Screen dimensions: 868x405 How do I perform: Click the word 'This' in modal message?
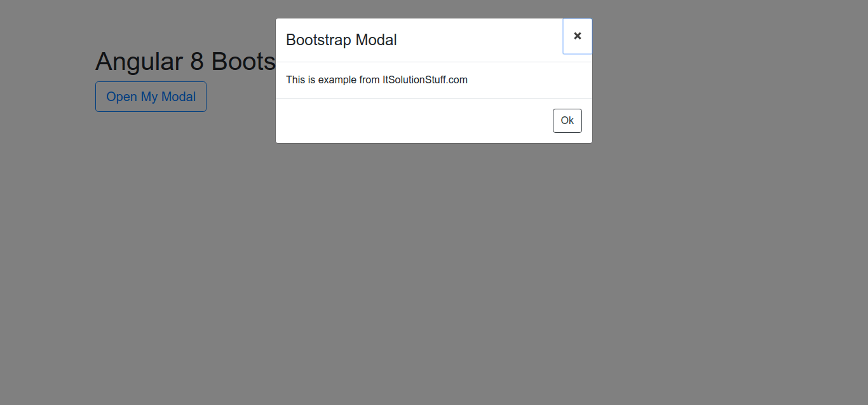point(295,80)
